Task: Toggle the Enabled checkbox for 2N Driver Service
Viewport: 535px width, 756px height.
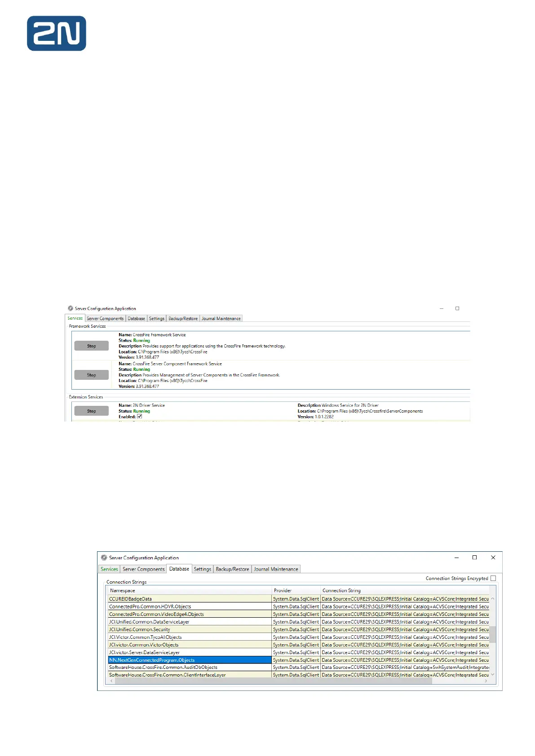Action: [x=139, y=417]
